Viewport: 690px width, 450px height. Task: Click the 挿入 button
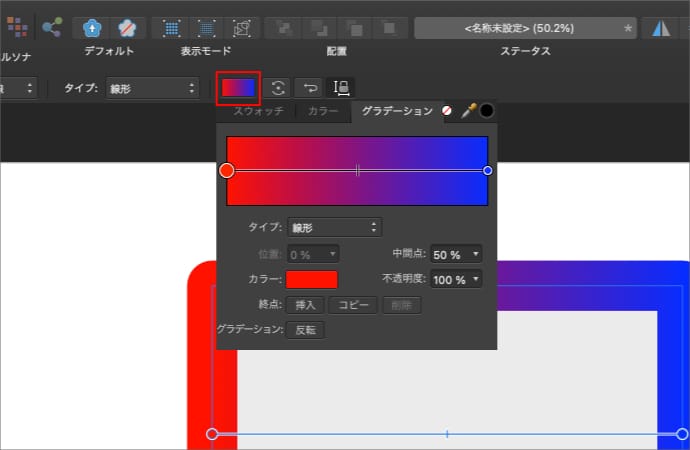click(305, 304)
